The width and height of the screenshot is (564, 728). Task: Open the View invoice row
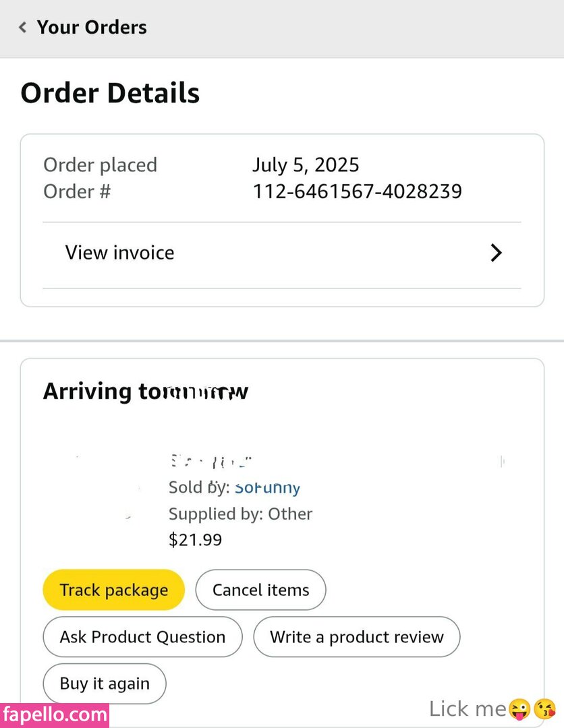click(x=120, y=253)
